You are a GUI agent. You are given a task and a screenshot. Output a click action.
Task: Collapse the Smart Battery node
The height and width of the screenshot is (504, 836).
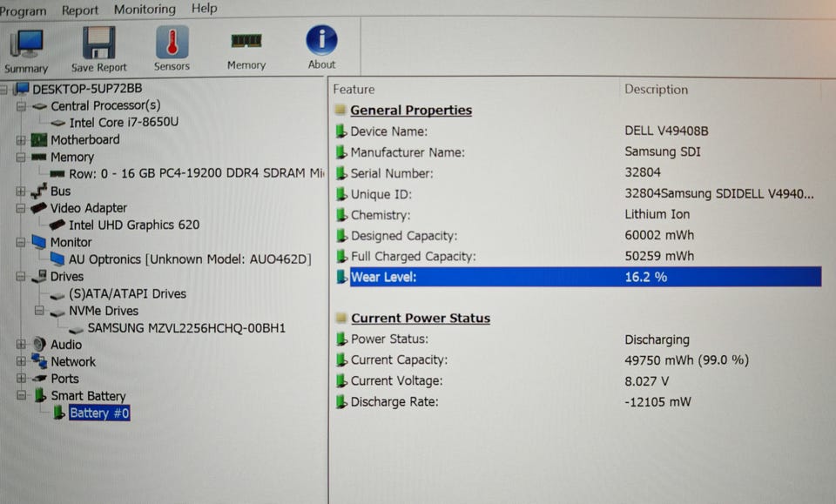[x=21, y=395]
